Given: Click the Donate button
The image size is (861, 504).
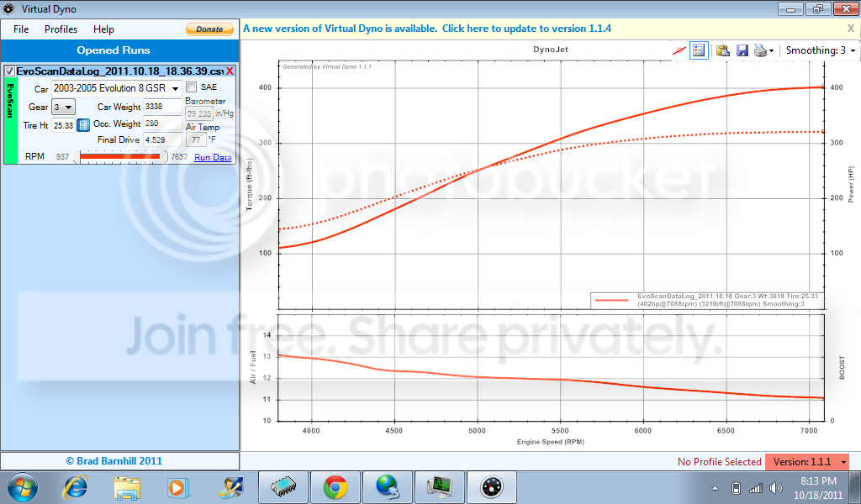Looking at the screenshot, I should (209, 29).
